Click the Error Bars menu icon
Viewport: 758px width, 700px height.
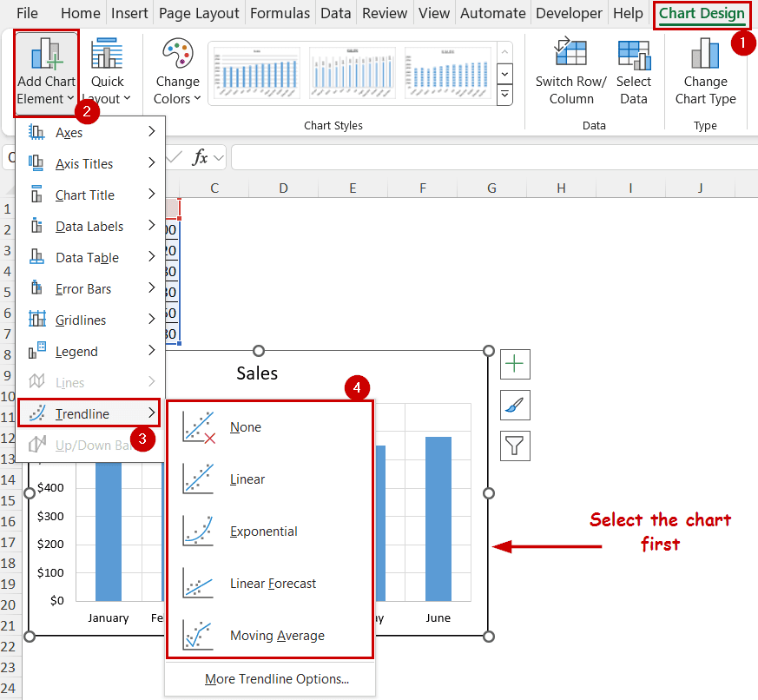(36, 287)
